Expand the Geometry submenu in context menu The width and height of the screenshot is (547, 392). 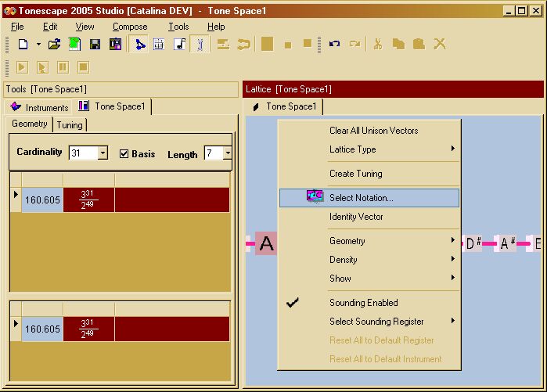pyautogui.click(x=369, y=241)
